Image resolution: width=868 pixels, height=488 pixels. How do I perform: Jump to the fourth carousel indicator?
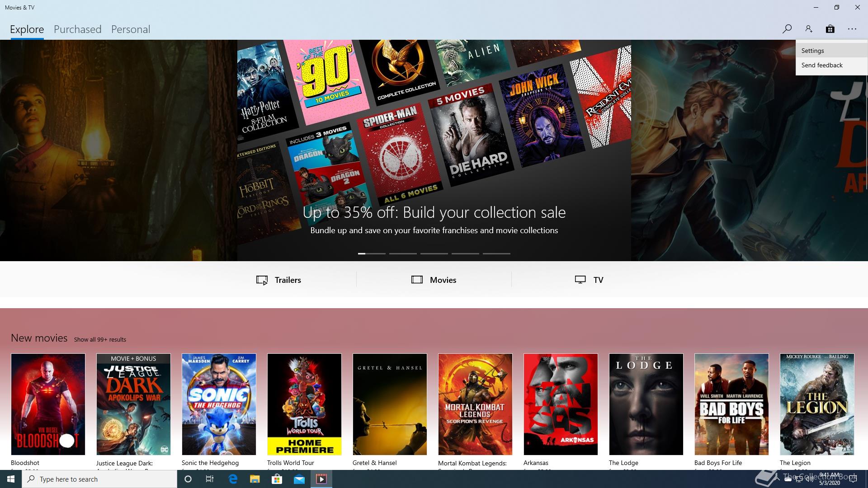coord(465,253)
